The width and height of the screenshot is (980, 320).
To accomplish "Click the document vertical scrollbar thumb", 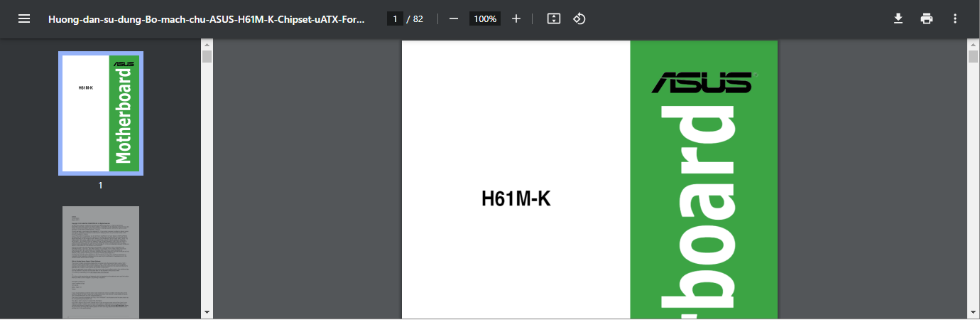I will (974, 56).
